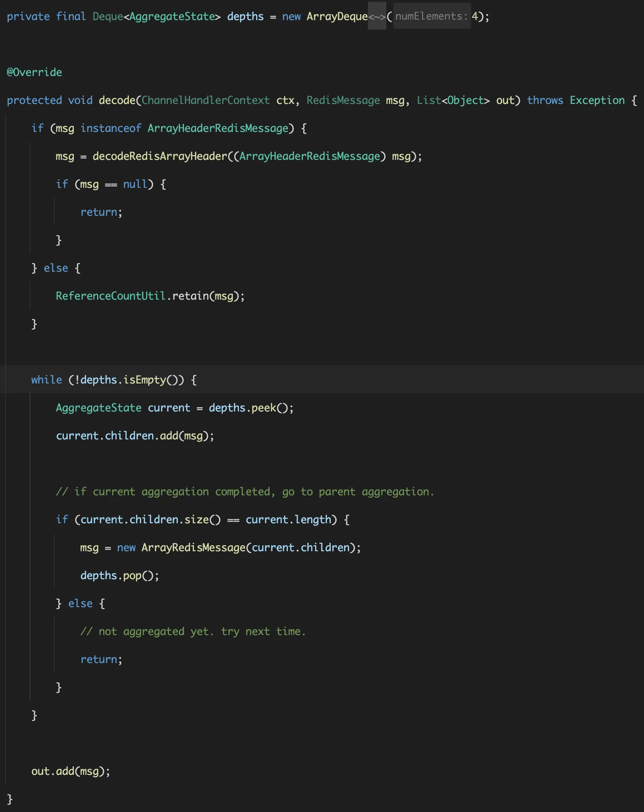Click the RedisMessage parameter type
The height and width of the screenshot is (812, 644).
pos(343,100)
